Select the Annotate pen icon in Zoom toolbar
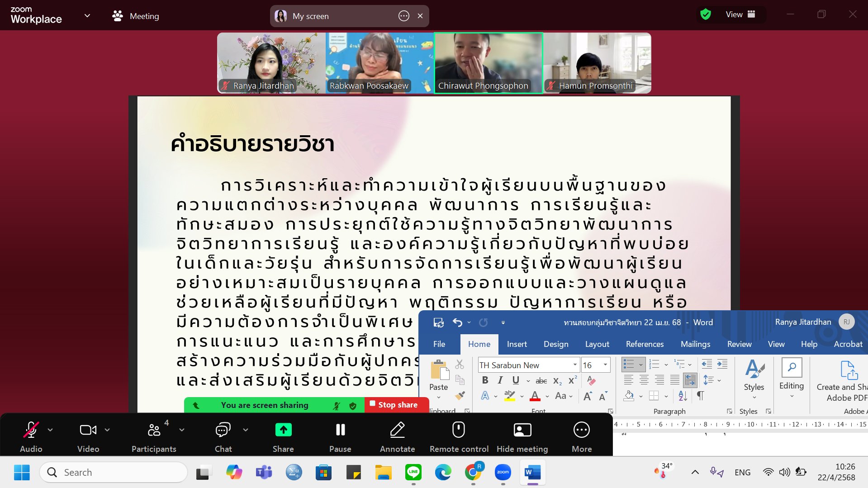The image size is (868, 488). pos(397,430)
